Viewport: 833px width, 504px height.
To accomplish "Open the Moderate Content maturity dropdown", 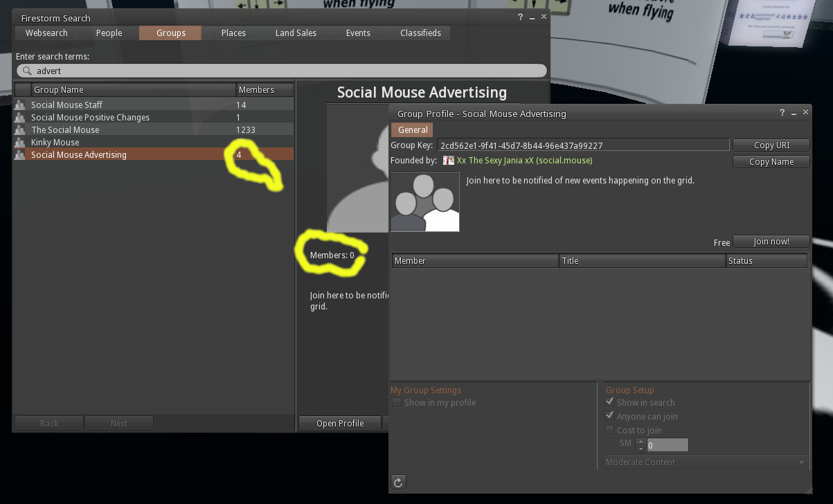I will pyautogui.click(x=705, y=462).
